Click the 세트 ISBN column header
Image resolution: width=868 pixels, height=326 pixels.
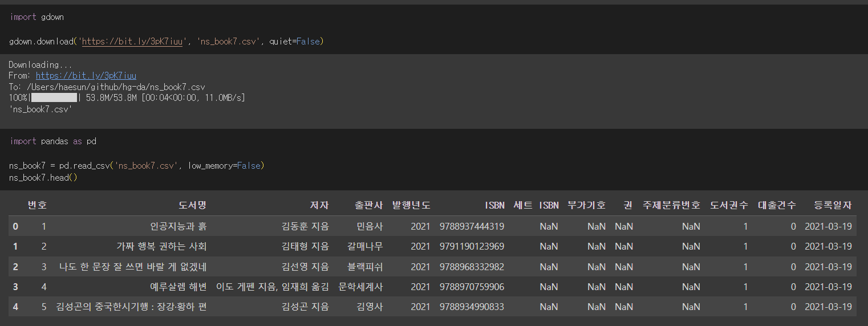[x=536, y=205]
